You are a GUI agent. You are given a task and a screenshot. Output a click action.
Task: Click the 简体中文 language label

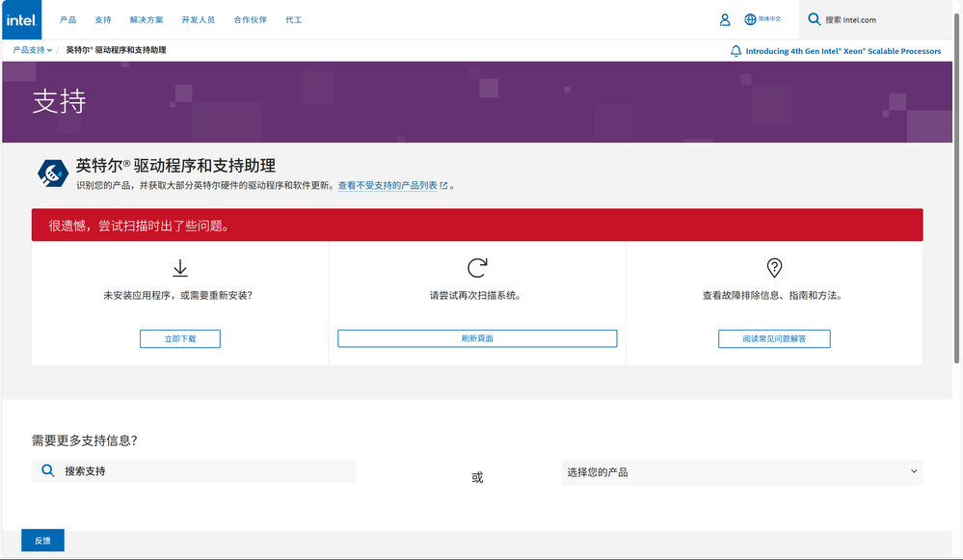click(769, 19)
